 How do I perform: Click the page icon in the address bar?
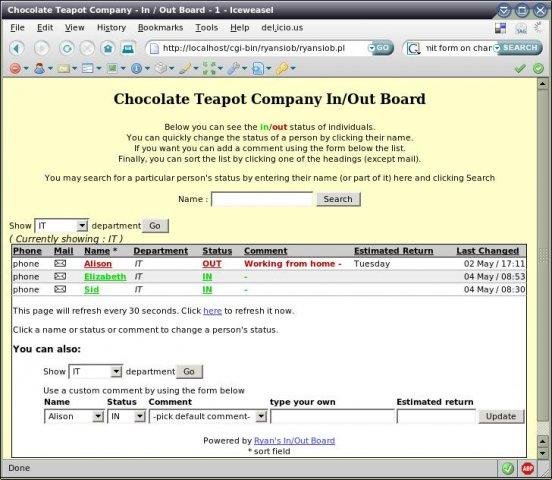point(154,48)
